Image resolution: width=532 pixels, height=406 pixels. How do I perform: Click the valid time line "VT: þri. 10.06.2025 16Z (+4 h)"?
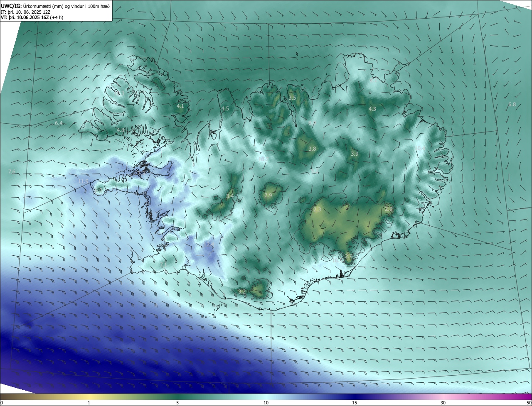(32, 18)
